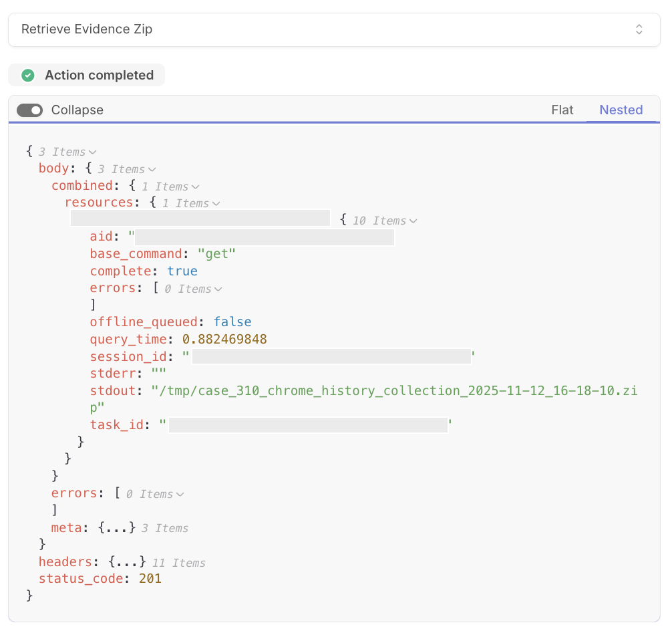Click the redacted task_id value
Image resolution: width=672 pixels, height=635 pixels.
308,425
